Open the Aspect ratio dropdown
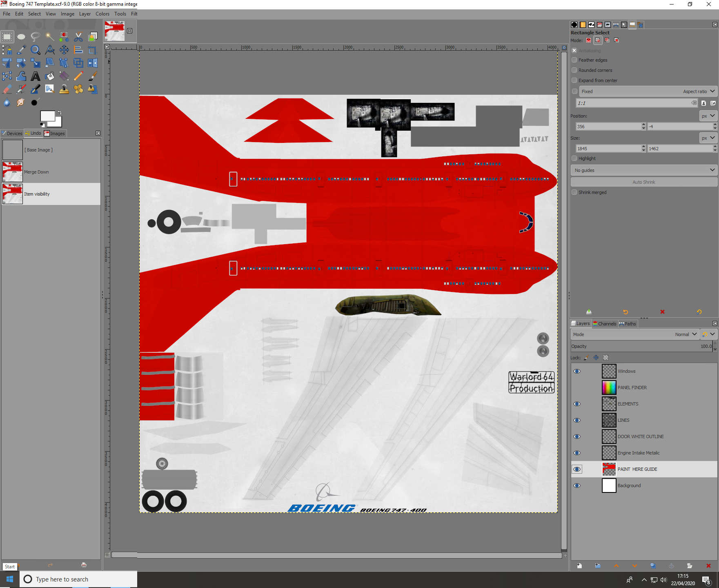This screenshot has width=719, height=588. [x=699, y=91]
